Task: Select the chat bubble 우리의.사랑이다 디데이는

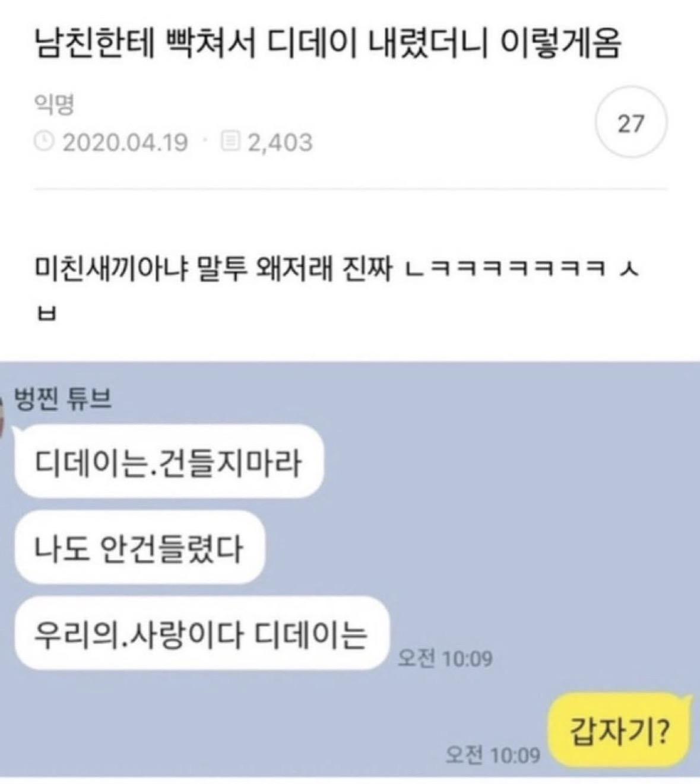Action: [201, 634]
